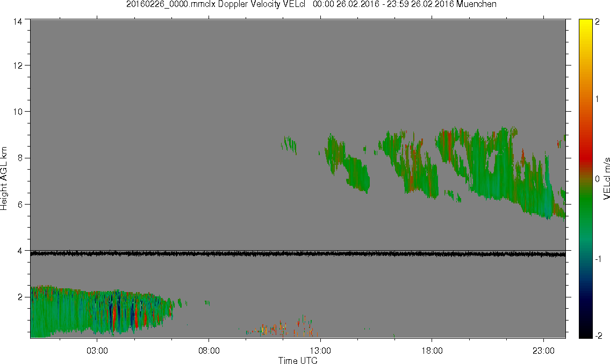Click the 2 km height tick label
Screen dimensions: 610x364
coord(19,297)
